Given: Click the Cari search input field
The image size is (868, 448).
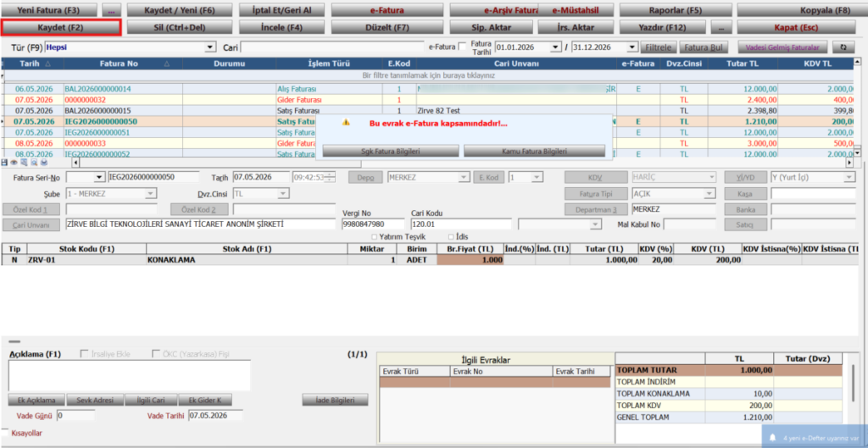Looking at the screenshot, I should 332,47.
